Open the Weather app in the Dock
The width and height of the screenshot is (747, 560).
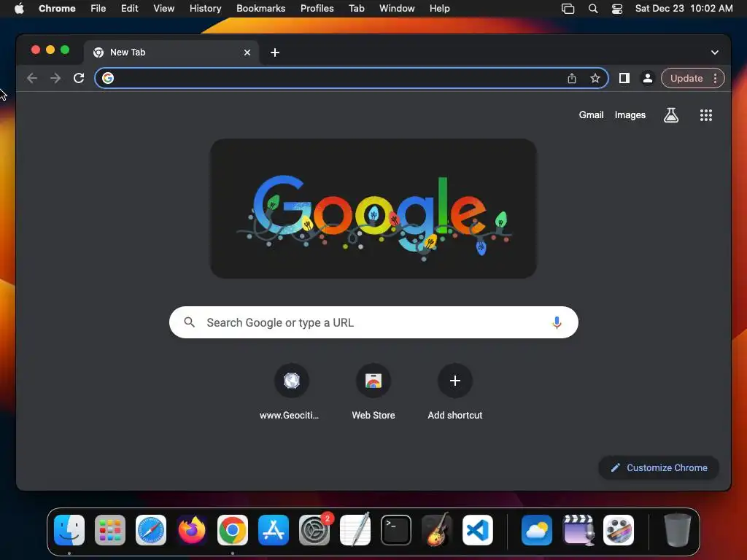pos(536,530)
